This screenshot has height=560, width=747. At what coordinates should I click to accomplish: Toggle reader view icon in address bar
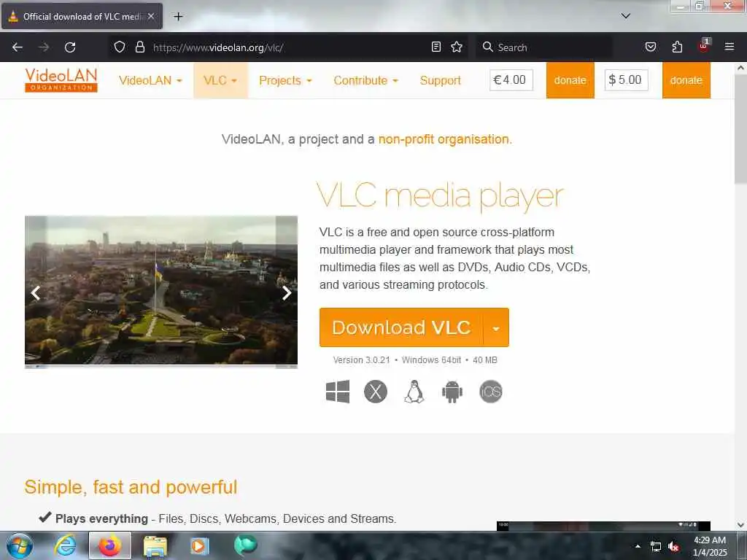[x=436, y=47]
